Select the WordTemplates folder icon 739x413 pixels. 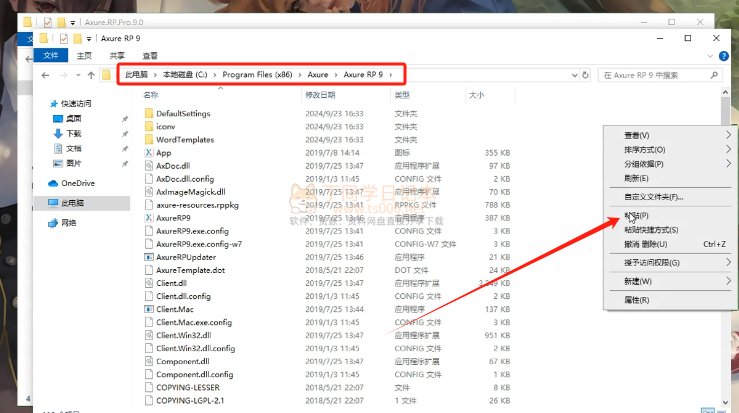149,140
